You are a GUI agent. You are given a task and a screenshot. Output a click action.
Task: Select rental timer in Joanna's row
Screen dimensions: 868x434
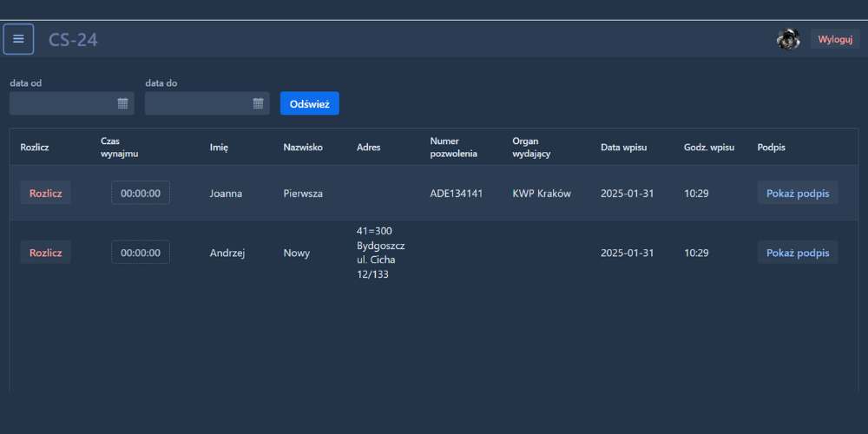(x=140, y=193)
